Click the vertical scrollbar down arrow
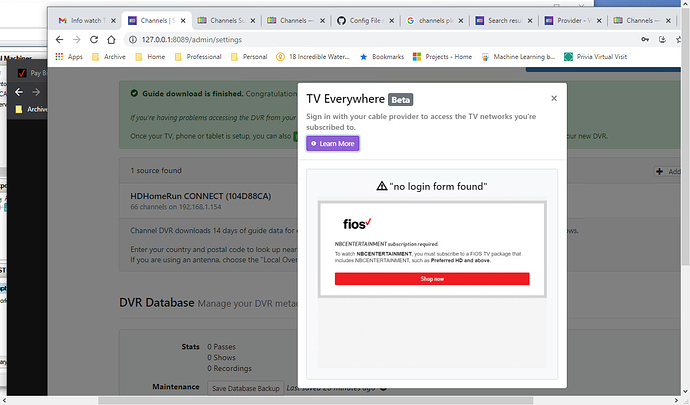The width and height of the screenshot is (690, 405). 685,391
